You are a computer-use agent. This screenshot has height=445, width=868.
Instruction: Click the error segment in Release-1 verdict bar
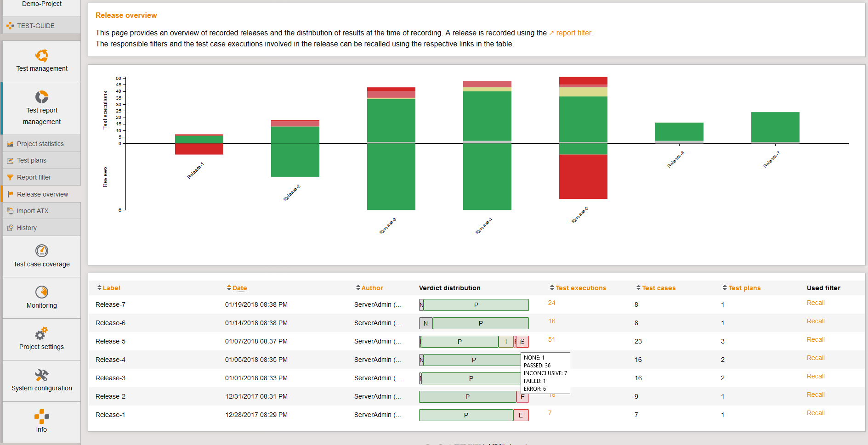click(521, 415)
